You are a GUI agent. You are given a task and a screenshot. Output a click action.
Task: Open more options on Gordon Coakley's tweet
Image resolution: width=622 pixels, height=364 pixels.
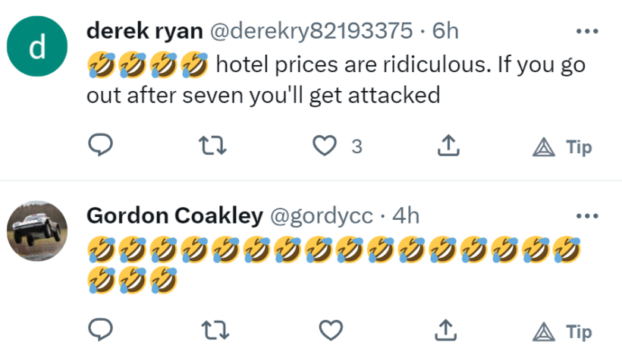[588, 216]
